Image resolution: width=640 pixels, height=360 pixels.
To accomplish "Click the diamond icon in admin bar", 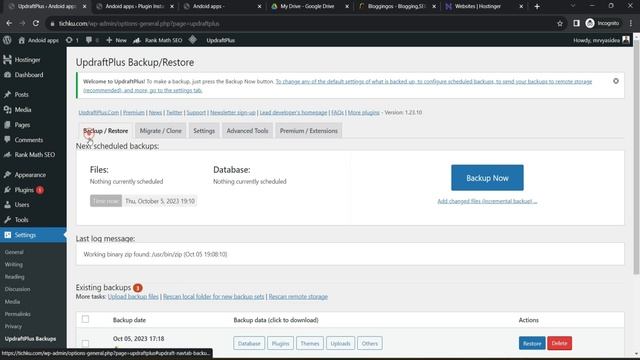I will 193,40.
